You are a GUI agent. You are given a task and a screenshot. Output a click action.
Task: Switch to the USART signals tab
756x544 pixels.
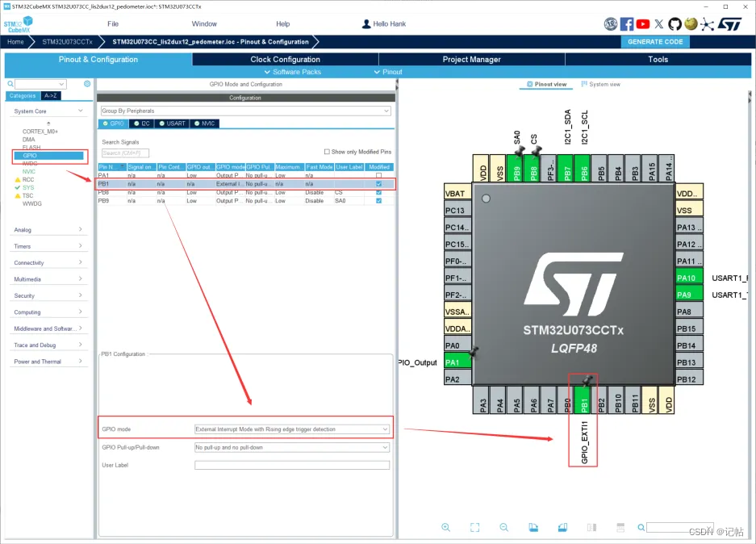click(172, 123)
